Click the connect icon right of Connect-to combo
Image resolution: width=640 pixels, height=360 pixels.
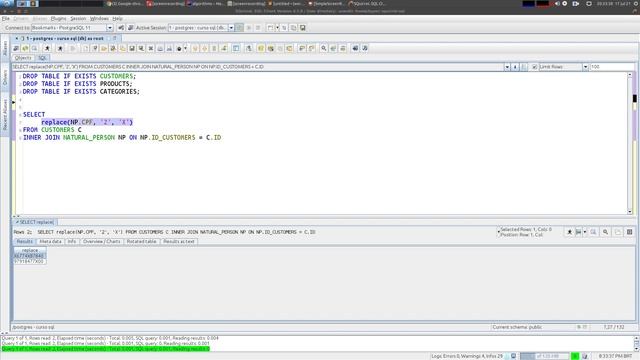click(121, 28)
